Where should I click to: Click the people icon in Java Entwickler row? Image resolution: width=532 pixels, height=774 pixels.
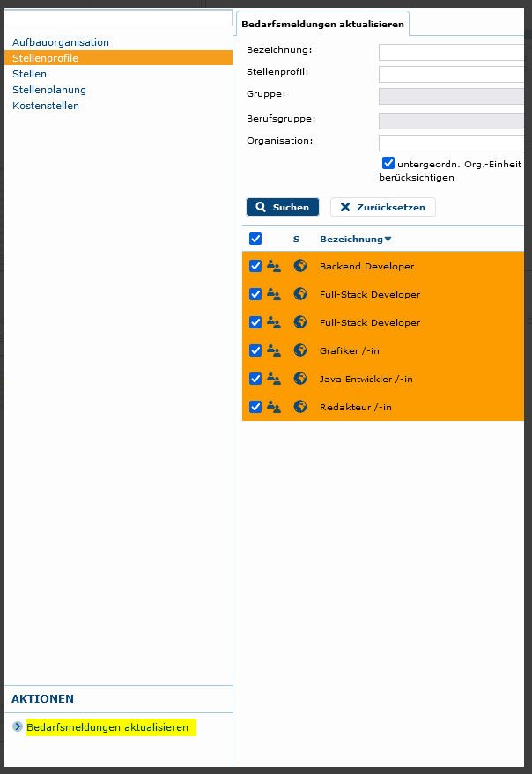pos(274,379)
